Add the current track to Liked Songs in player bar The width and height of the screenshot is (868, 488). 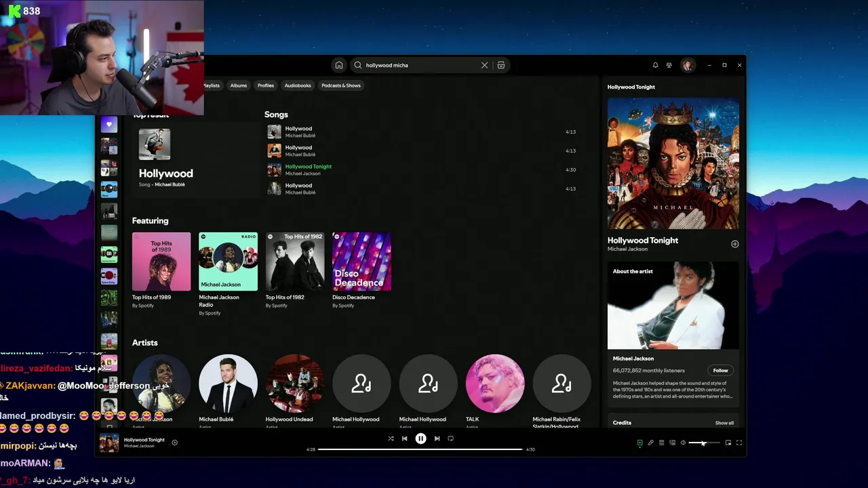click(174, 443)
